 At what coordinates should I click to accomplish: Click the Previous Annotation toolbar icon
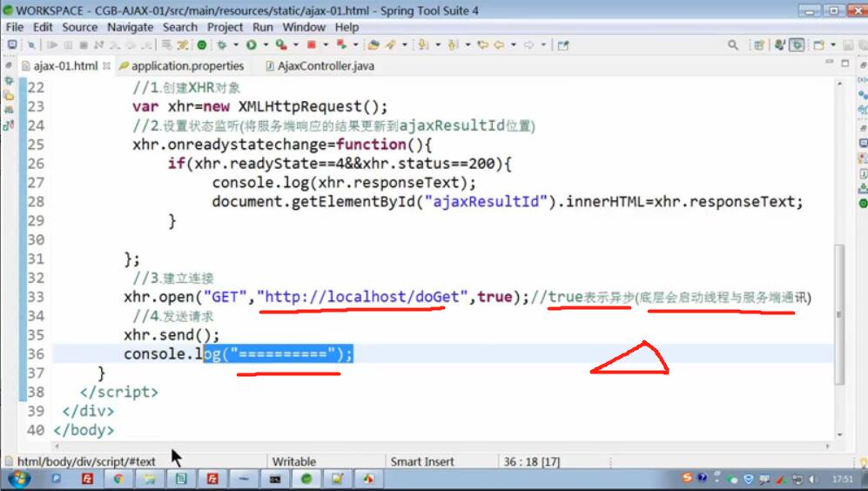[454, 45]
